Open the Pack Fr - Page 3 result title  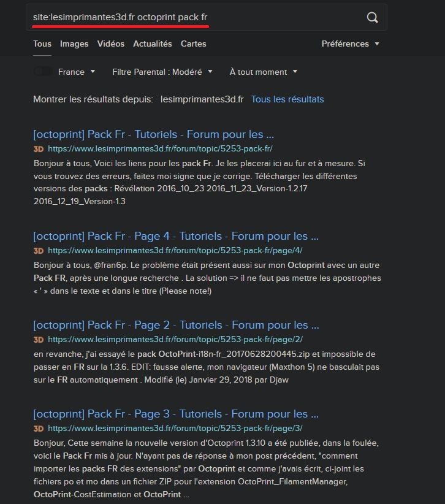point(176,414)
